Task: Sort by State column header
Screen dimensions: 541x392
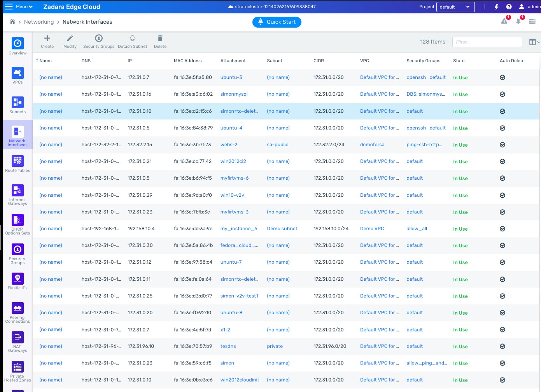Action: coord(459,61)
